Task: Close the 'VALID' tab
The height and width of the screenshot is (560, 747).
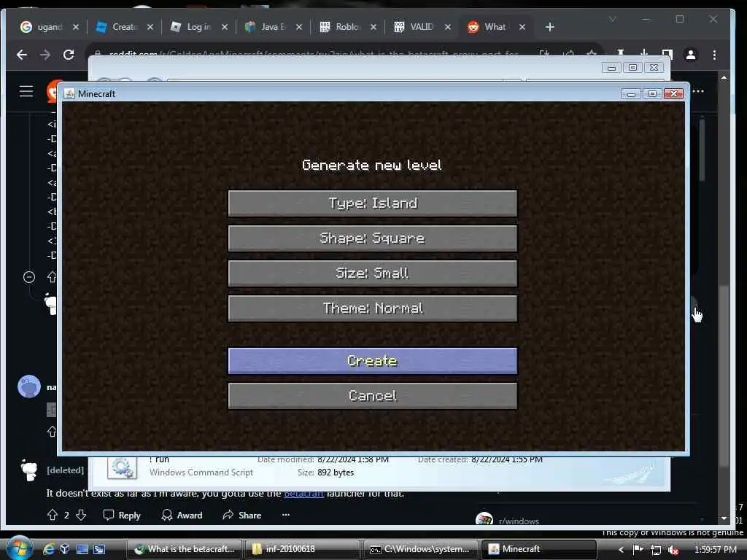Action: click(448, 27)
